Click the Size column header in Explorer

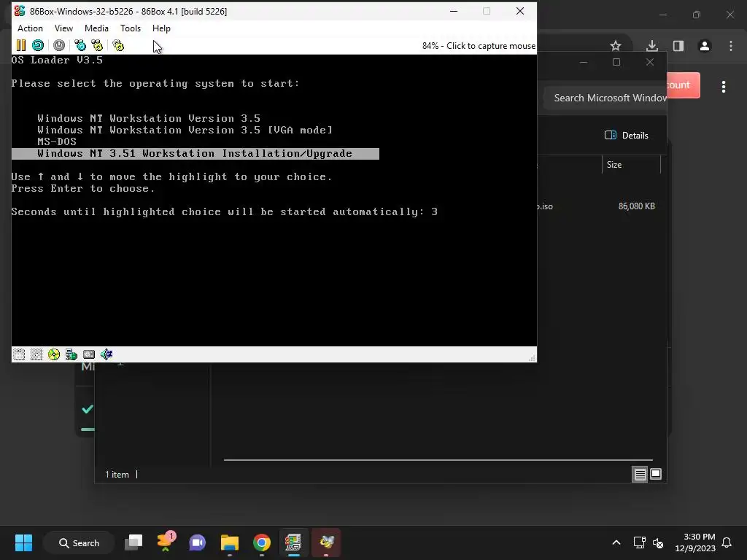(x=631, y=165)
